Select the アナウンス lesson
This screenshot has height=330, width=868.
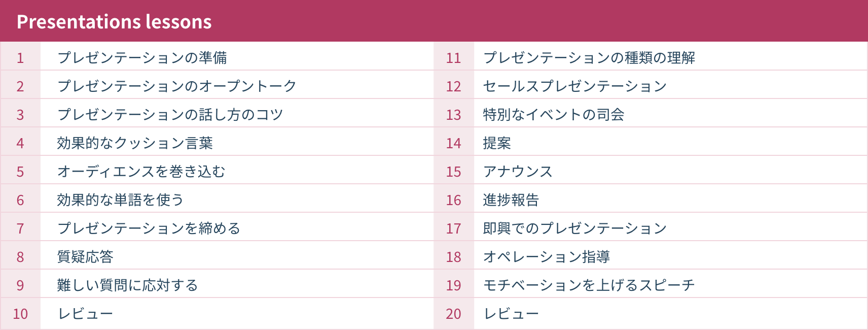tap(518, 172)
